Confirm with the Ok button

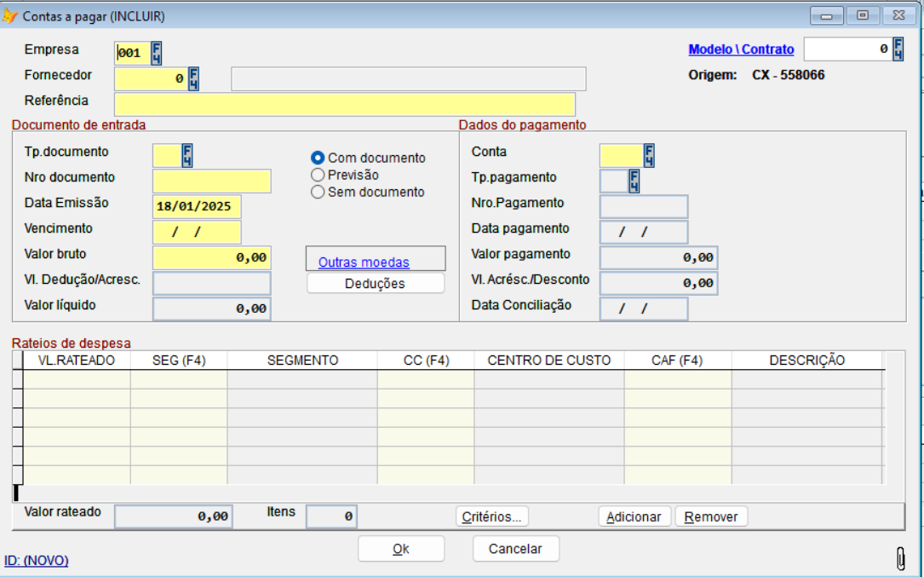pyautogui.click(x=401, y=549)
